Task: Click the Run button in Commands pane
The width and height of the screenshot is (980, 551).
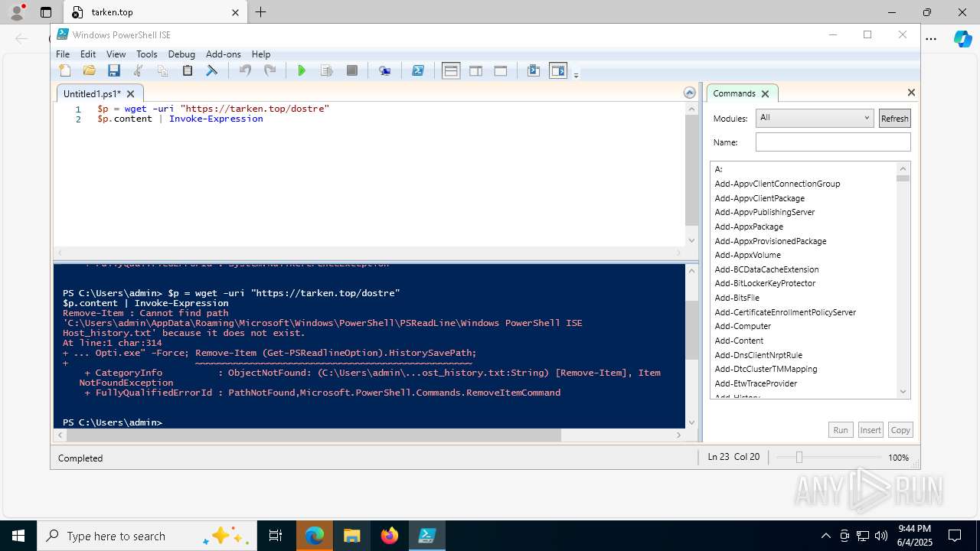Action: [x=841, y=430]
